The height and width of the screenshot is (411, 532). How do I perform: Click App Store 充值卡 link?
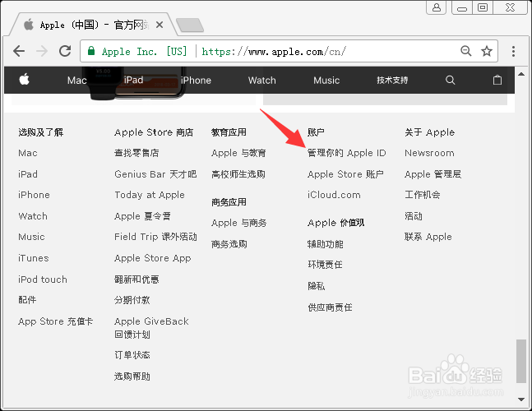(56, 321)
